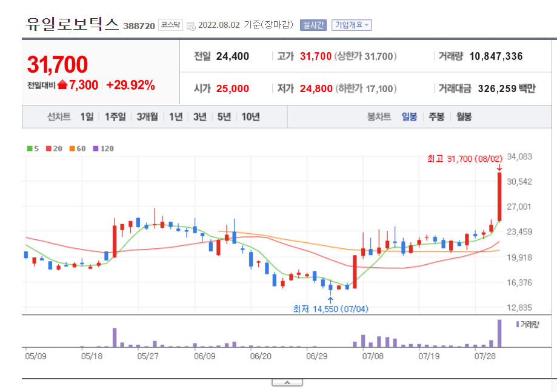The image size is (557, 392).
Task: Click the orange 60-day moving average legend
Action: [78, 148]
